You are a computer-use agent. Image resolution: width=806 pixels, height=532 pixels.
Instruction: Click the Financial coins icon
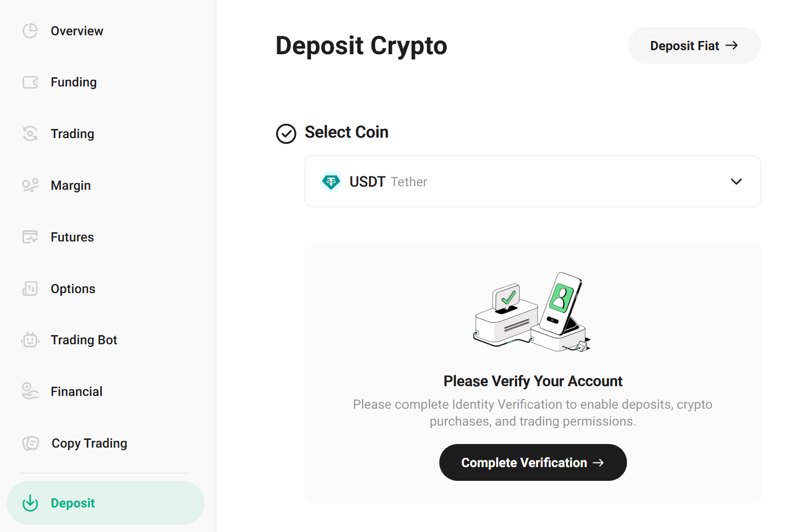(30, 391)
